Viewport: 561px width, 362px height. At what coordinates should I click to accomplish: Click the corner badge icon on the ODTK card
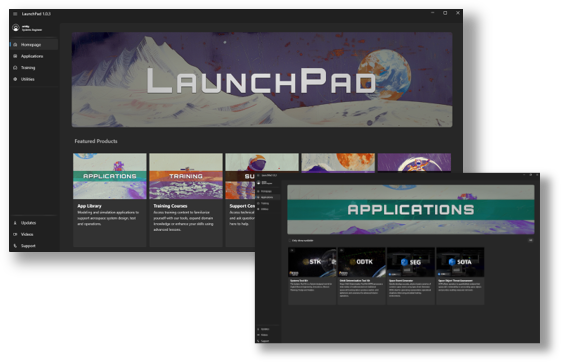[x=341, y=250]
